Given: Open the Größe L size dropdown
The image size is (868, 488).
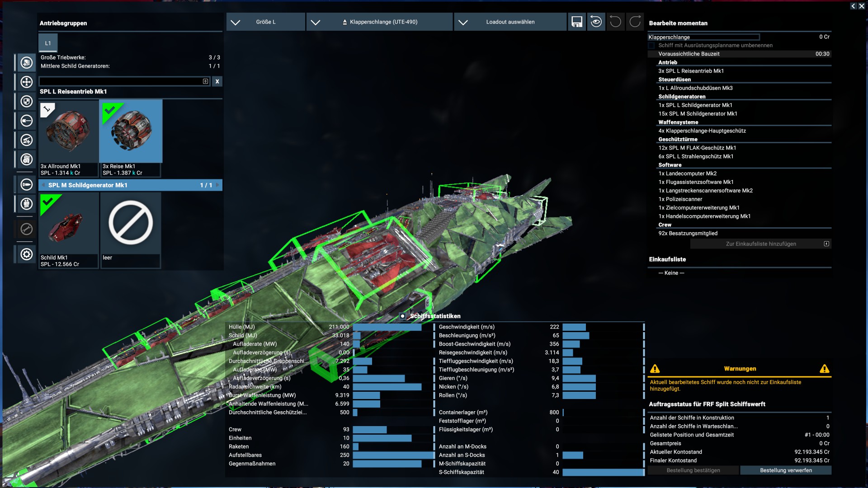Looking at the screenshot, I should click(266, 22).
